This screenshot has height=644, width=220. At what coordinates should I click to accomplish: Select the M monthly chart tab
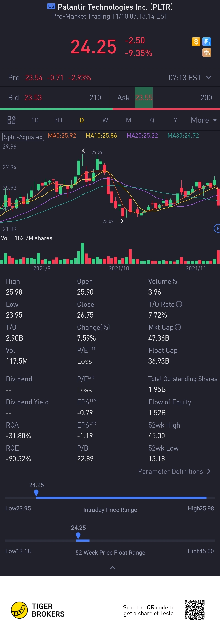coord(129,120)
